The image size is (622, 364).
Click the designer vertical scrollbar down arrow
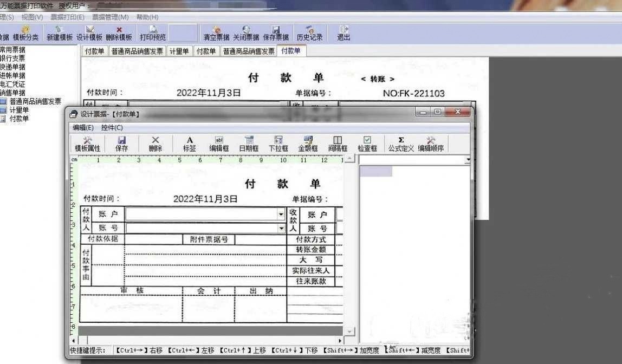click(x=349, y=331)
